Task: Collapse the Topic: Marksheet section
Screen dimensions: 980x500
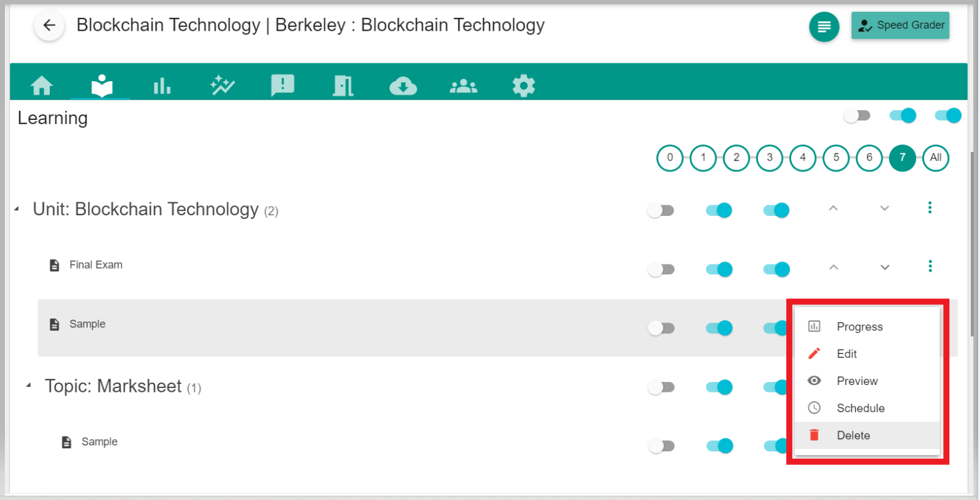Action: 29,386
